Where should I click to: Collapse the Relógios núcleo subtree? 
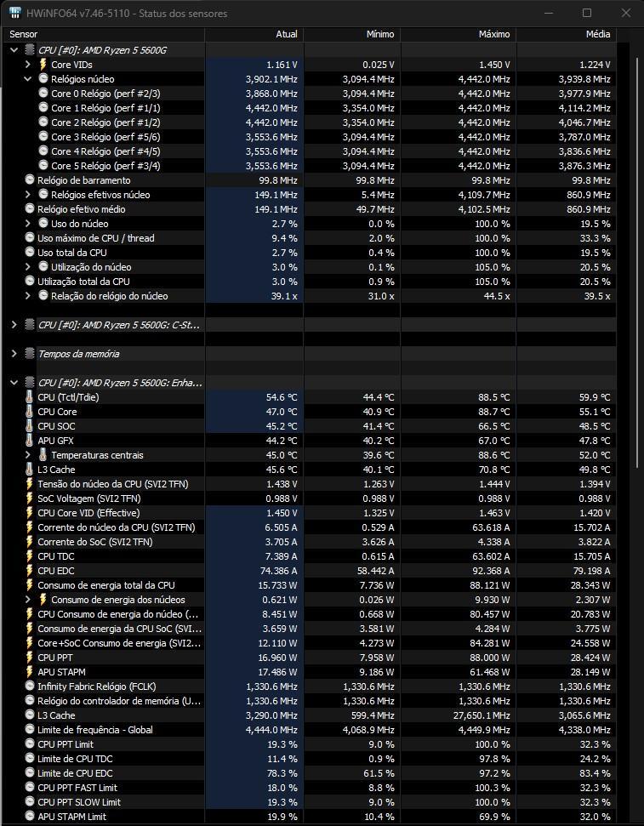point(27,79)
